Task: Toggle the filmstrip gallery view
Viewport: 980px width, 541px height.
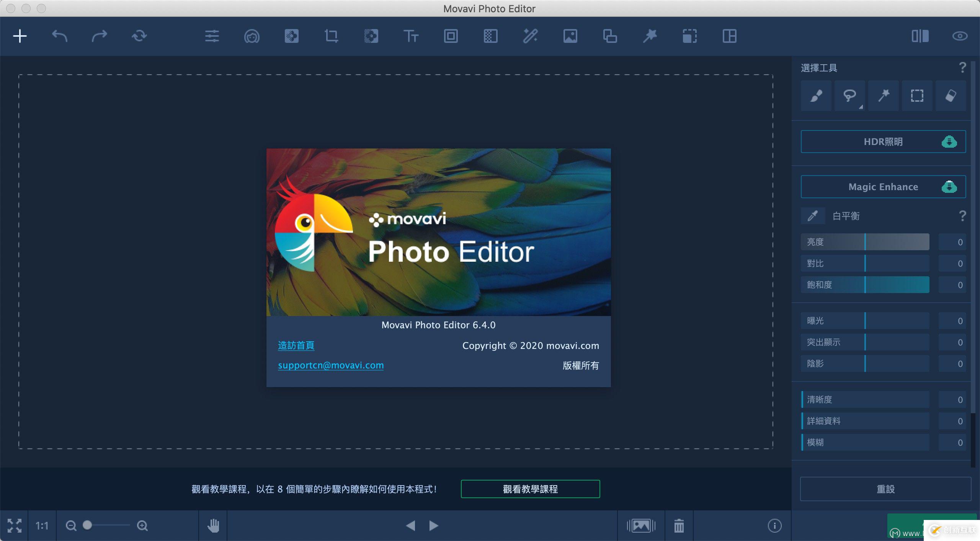Action: tap(641, 526)
